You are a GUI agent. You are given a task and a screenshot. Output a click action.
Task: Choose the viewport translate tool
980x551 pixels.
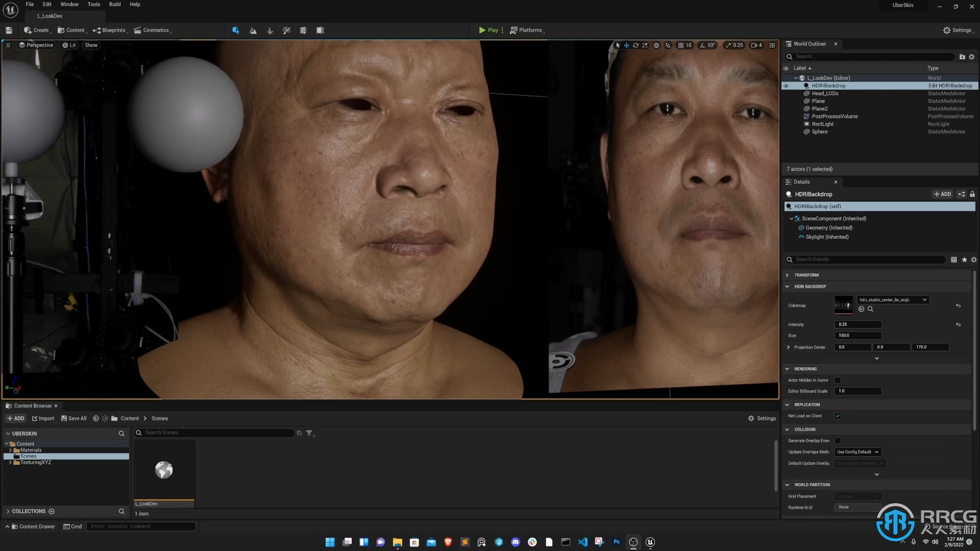click(x=626, y=45)
